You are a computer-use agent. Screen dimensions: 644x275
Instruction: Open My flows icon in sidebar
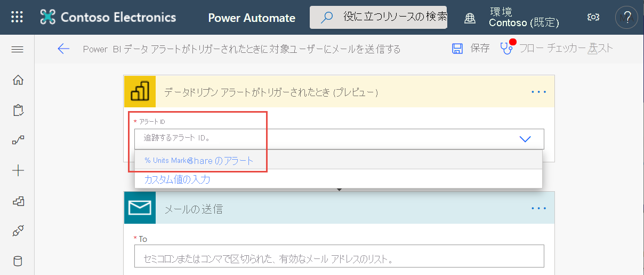(x=18, y=140)
